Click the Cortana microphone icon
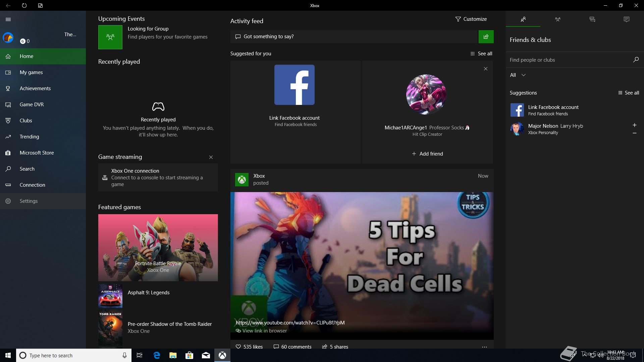The image size is (644, 362). click(124, 355)
